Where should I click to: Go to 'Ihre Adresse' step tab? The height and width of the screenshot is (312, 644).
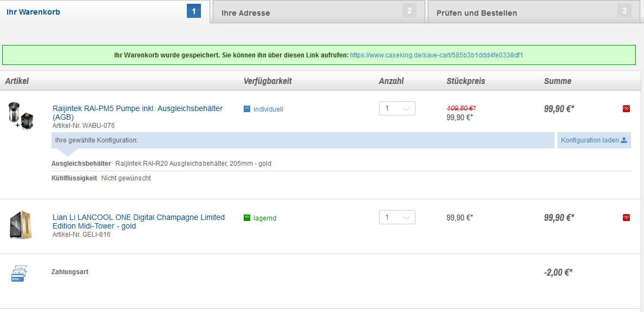click(x=318, y=12)
